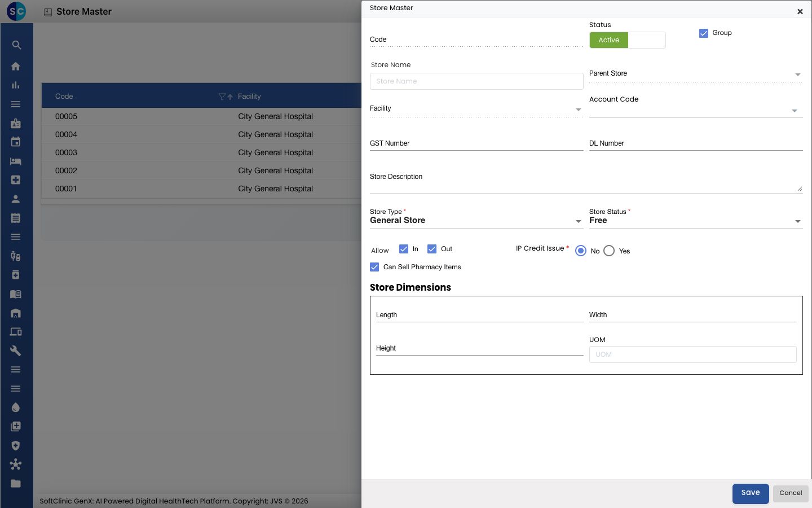This screenshot has width=812, height=508.
Task: Open the open book icon in sidebar
Action: click(x=16, y=294)
